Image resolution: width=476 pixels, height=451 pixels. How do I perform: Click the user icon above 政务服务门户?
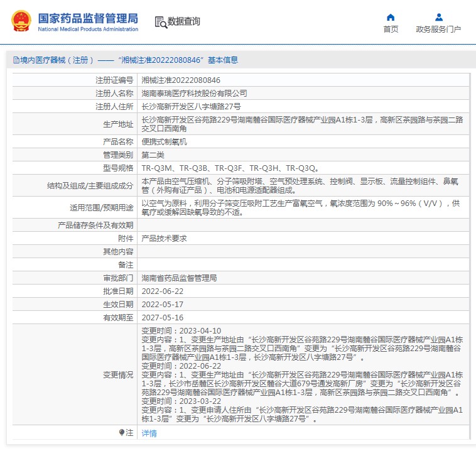click(x=439, y=17)
